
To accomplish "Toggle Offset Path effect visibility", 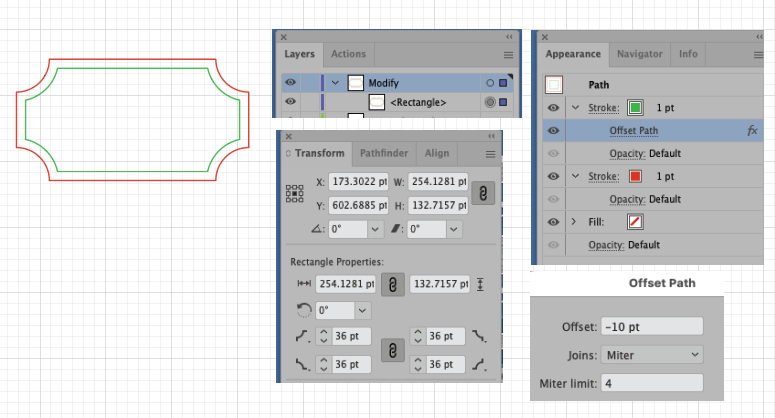I will point(554,130).
